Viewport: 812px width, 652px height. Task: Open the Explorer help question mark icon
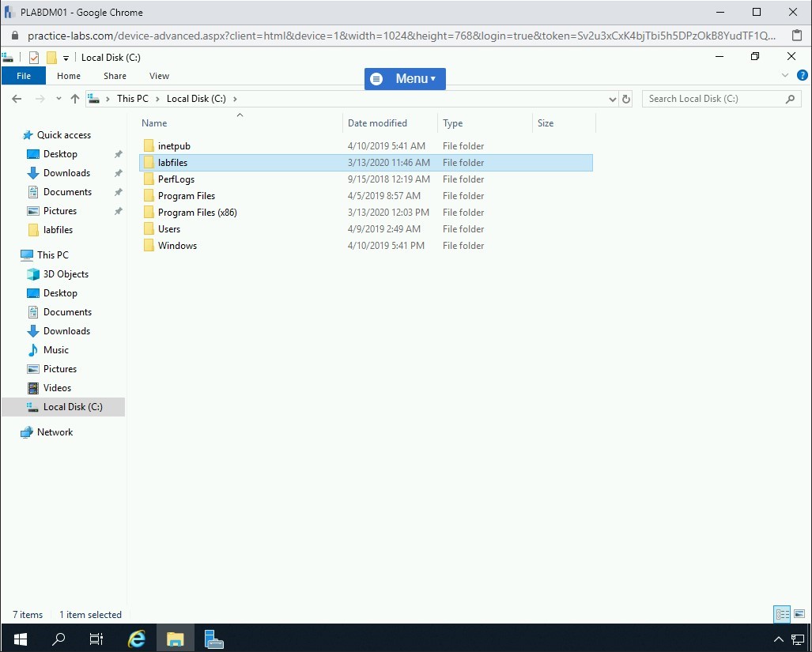(802, 76)
